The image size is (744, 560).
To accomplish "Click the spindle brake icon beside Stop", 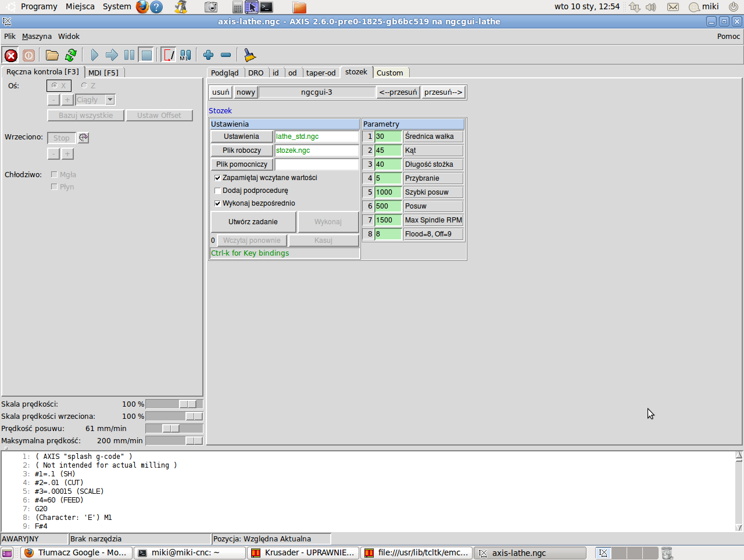I will 84,138.
